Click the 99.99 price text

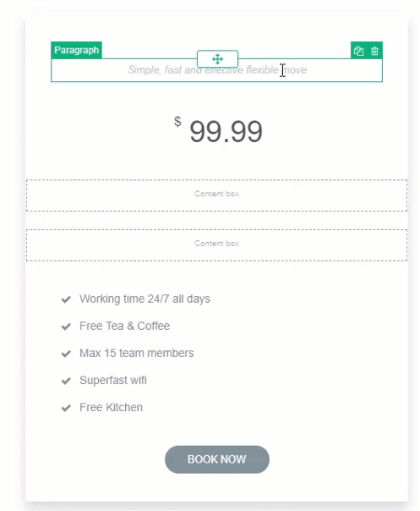coord(226,132)
